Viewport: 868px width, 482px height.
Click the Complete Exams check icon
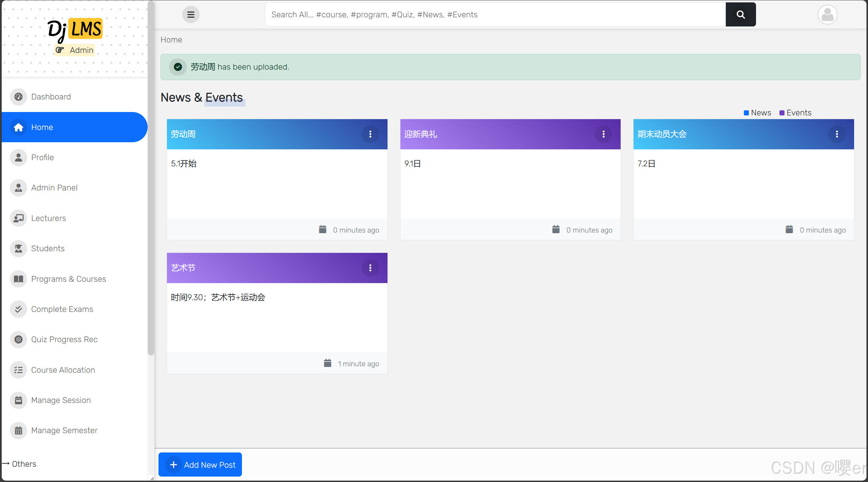point(18,309)
